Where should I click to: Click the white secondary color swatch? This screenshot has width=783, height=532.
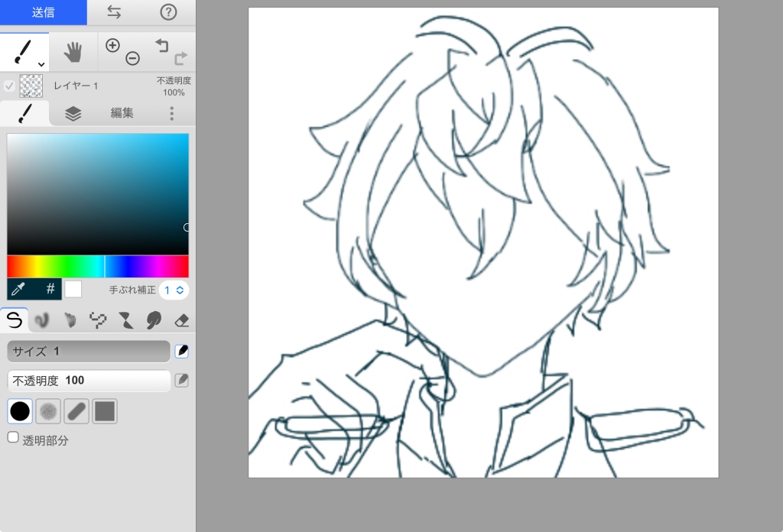[73, 289]
